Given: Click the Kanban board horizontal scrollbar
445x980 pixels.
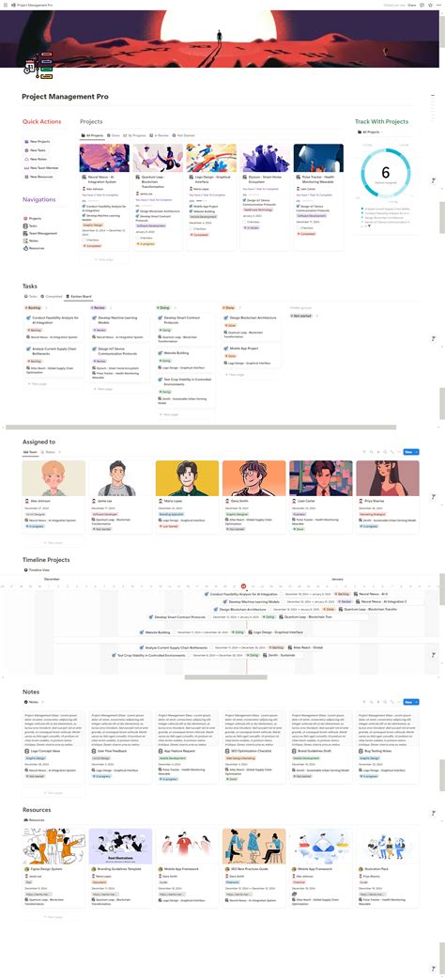Looking at the screenshot, I should [x=200, y=428].
